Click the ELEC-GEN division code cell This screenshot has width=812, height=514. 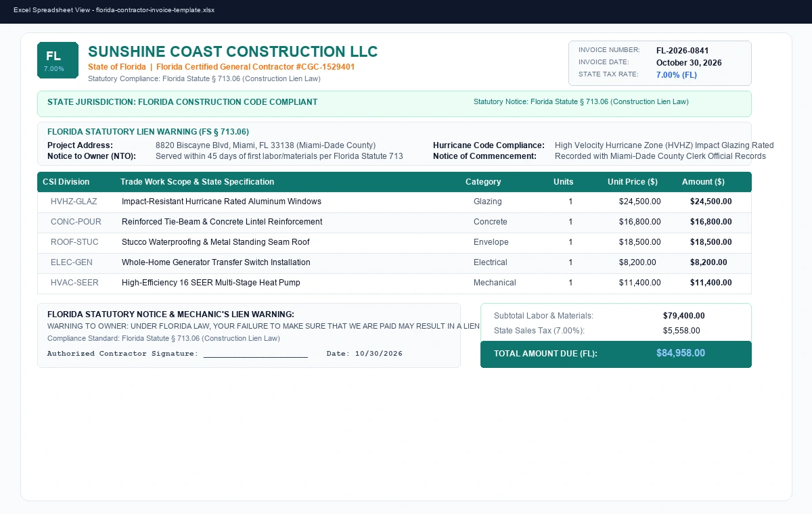coord(72,262)
